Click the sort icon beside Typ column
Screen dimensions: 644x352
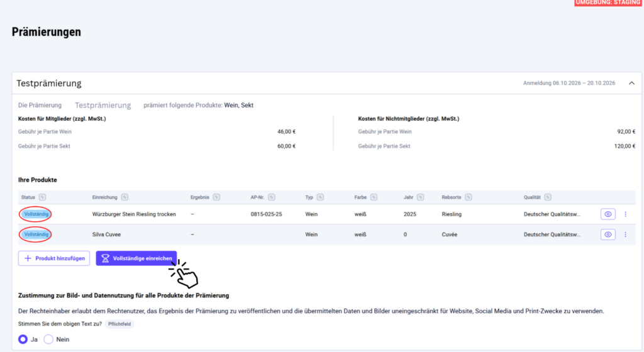pyautogui.click(x=320, y=197)
